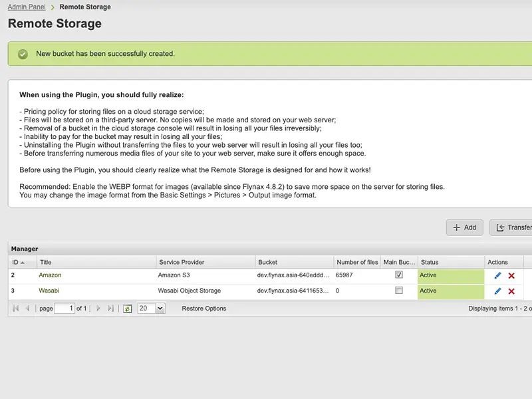Sort by Main Bucket column header
Image resolution: width=532 pixels, height=399 pixels.
[x=400, y=262]
